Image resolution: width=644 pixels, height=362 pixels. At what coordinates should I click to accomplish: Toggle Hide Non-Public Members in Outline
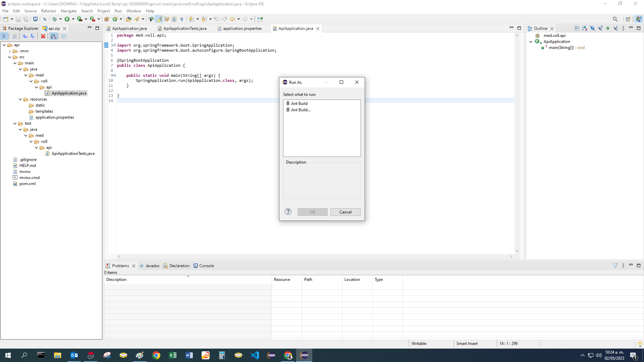coord(608,28)
